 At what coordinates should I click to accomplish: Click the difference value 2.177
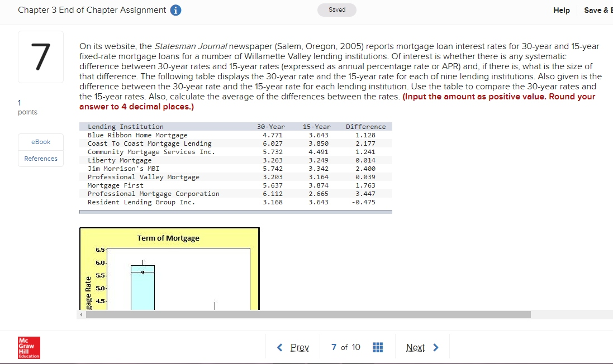pyautogui.click(x=365, y=143)
